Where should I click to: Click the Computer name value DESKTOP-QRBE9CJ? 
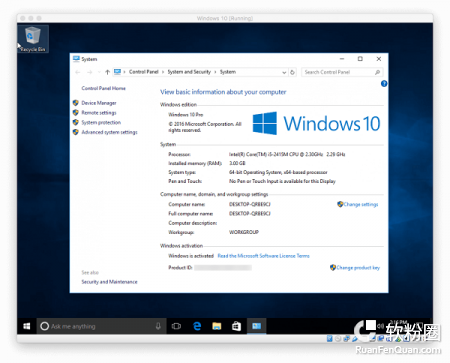point(250,204)
